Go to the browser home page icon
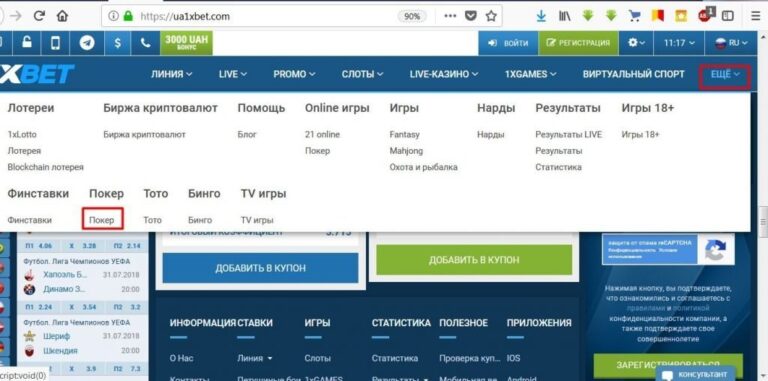The height and width of the screenshot is (381, 768). click(62, 16)
